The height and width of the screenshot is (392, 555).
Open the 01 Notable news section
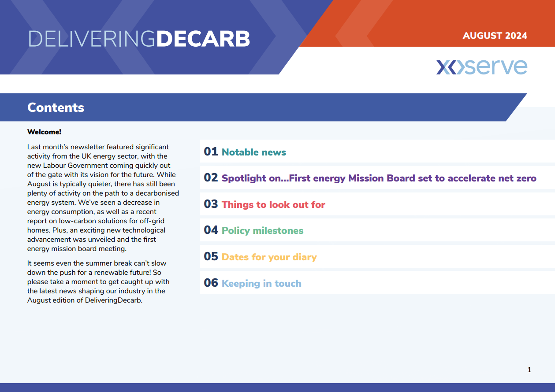click(x=377, y=152)
